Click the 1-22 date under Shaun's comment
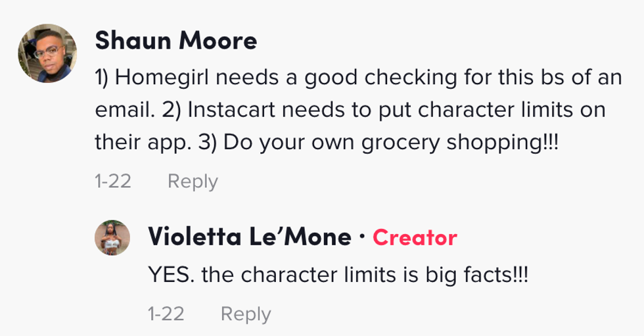 pos(113,181)
